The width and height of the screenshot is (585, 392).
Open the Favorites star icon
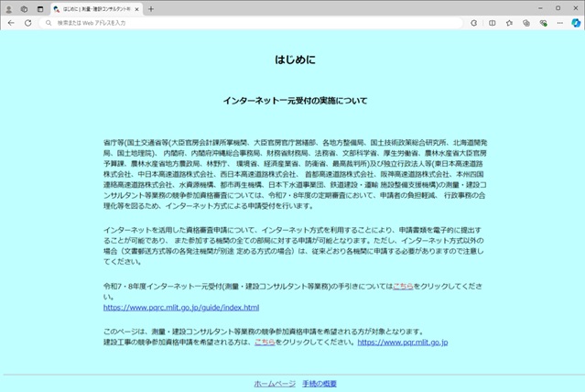click(x=509, y=23)
